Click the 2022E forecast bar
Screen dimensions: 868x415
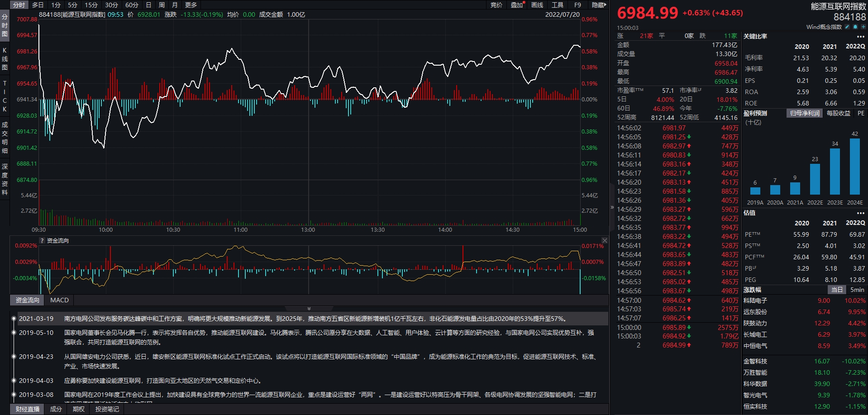[x=815, y=179]
